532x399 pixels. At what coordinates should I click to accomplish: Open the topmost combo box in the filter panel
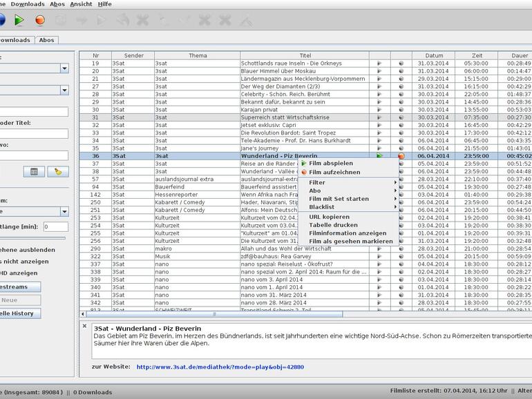[64, 68]
